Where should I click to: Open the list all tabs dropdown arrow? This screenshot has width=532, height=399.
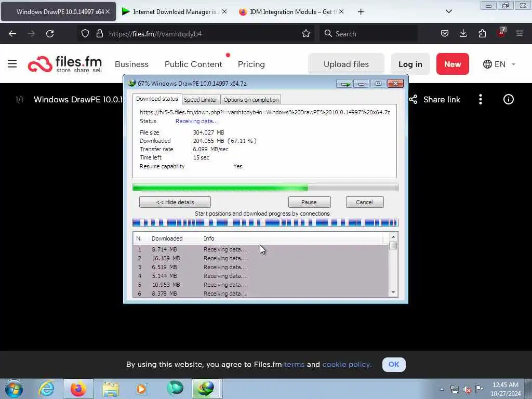coord(448,11)
